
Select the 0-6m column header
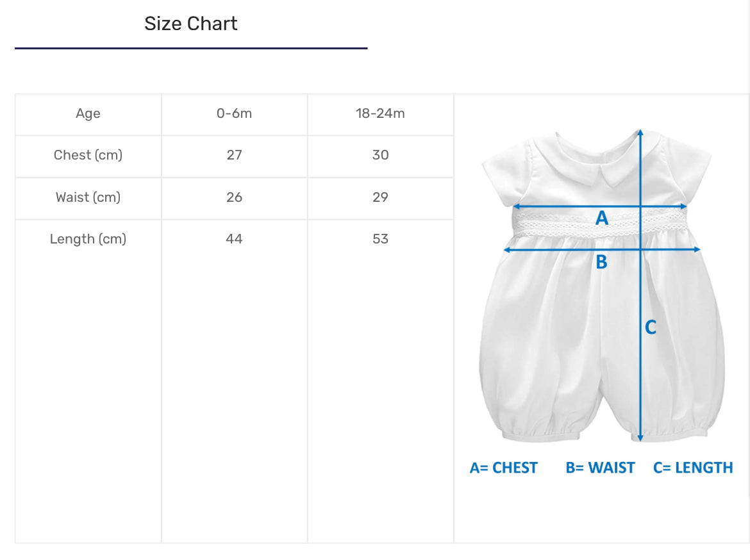234,114
